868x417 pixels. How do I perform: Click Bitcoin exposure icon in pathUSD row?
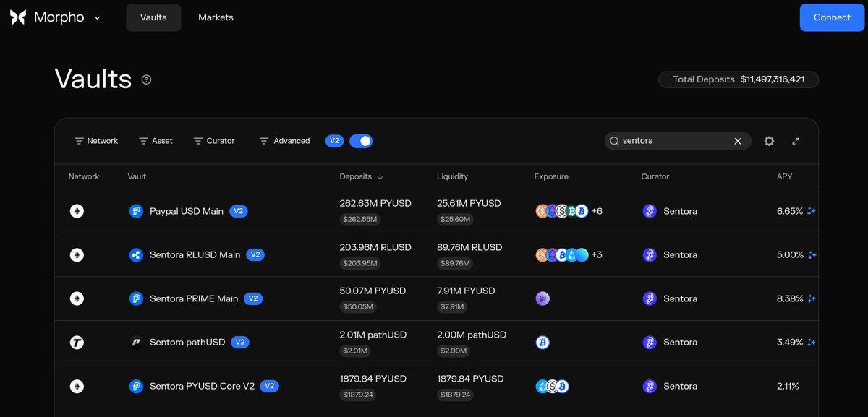(x=542, y=342)
